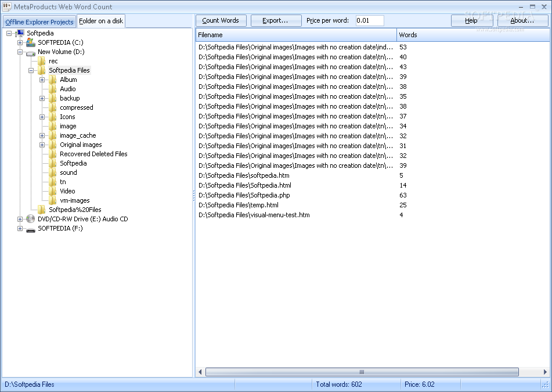Click the sound folder icon

(x=52, y=172)
